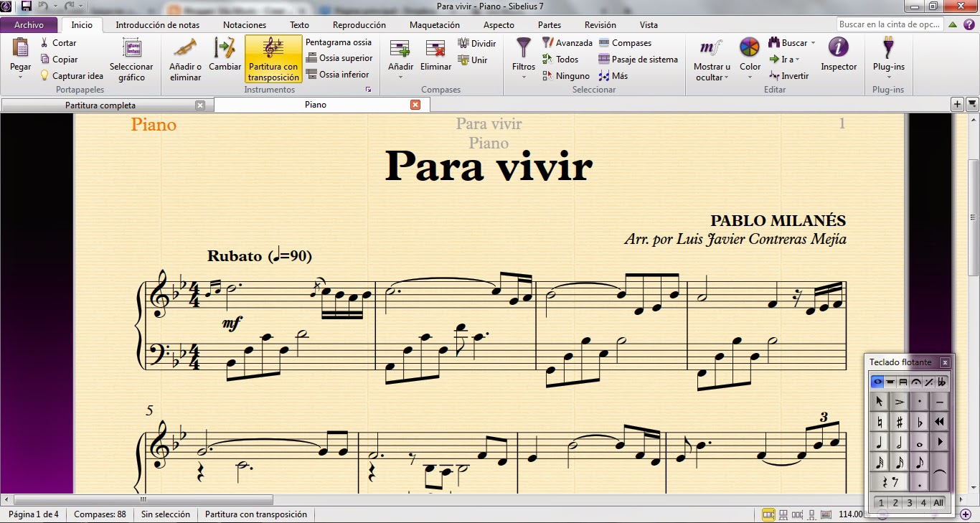
Task: Toggle Partitura con transposición button
Action: [273, 60]
